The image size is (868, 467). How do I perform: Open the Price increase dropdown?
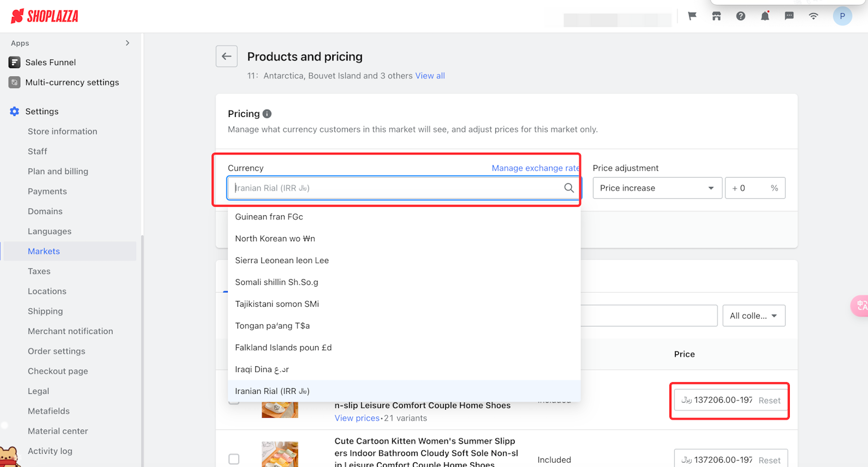[x=657, y=188]
